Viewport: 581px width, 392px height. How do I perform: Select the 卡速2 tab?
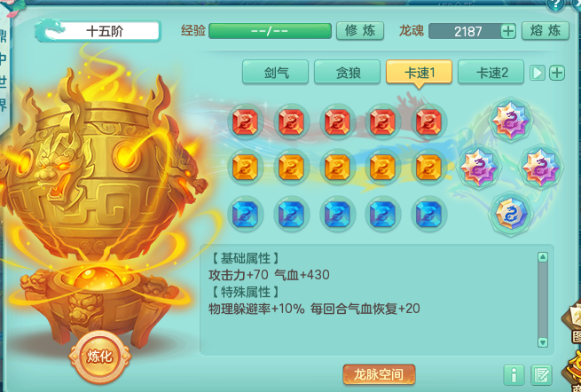pos(491,72)
